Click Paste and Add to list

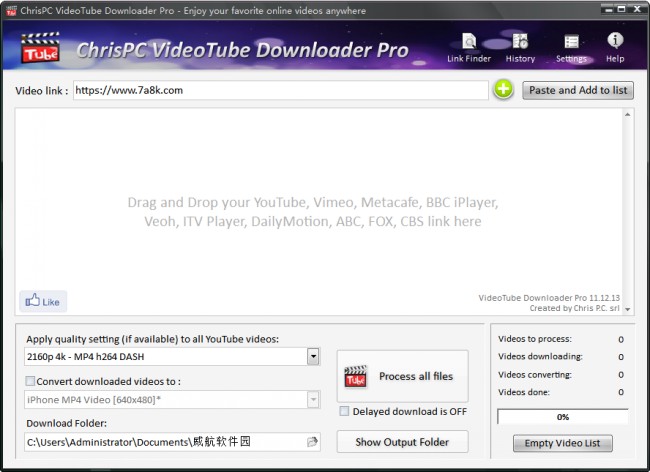[578, 90]
